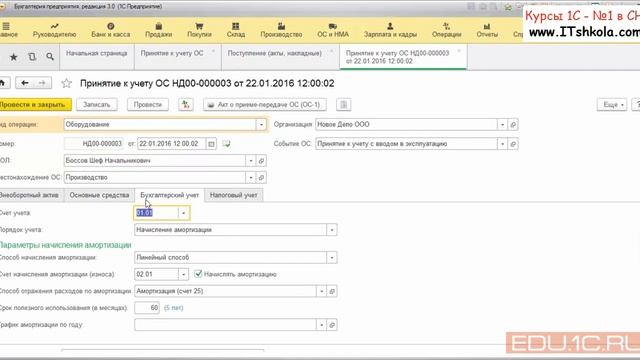Viewport: 640px width, 360px height.
Task: Open the Операции section
Action: (447, 30)
